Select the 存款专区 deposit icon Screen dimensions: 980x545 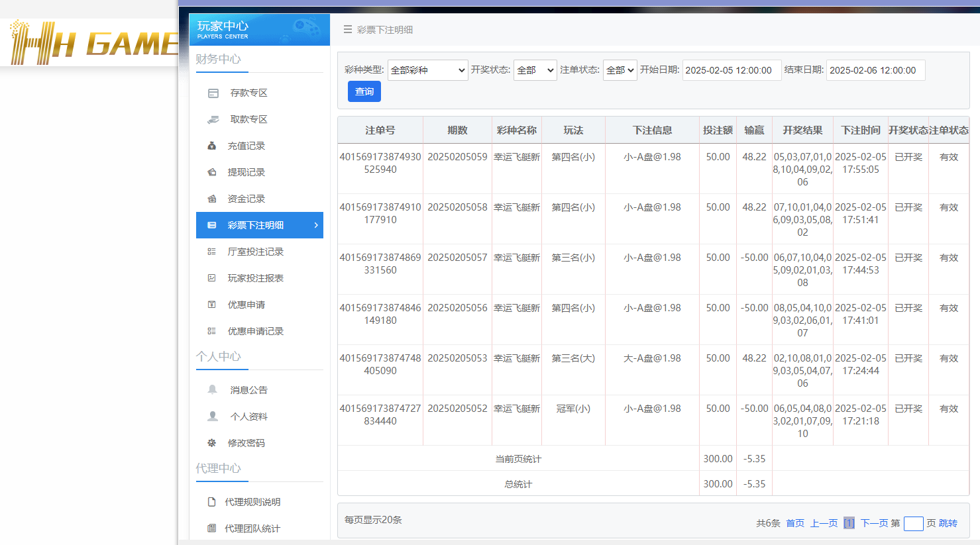click(x=212, y=93)
